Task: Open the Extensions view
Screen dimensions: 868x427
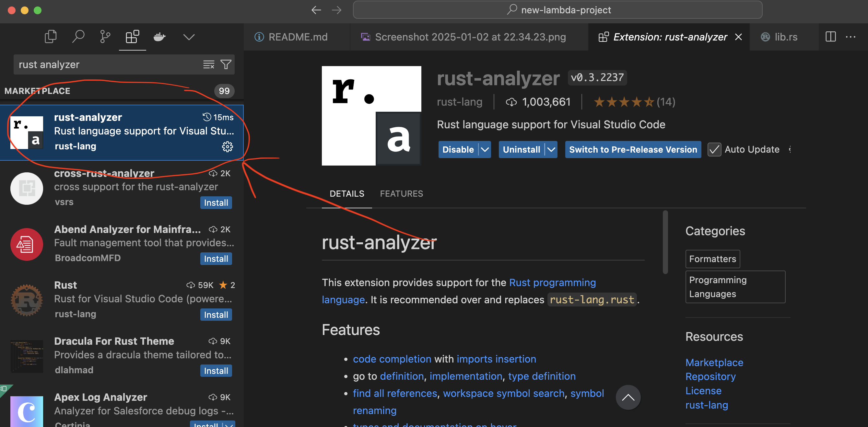Action: point(132,36)
